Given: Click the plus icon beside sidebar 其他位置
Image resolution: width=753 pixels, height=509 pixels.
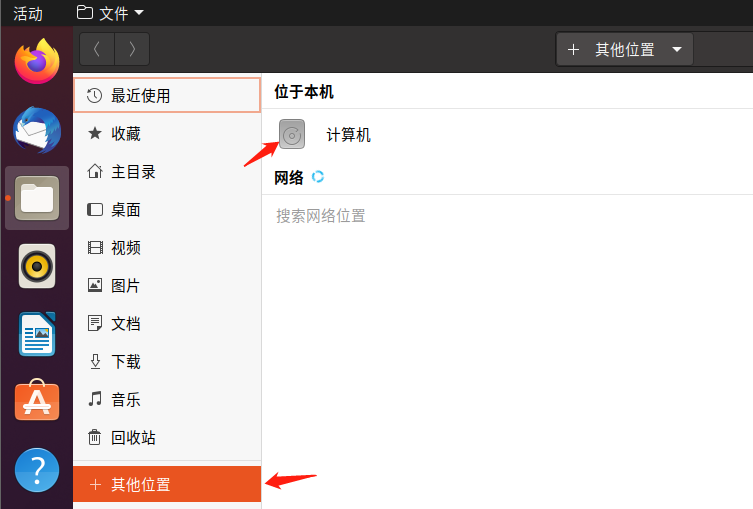Looking at the screenshot, I should (x=96, y=485).
